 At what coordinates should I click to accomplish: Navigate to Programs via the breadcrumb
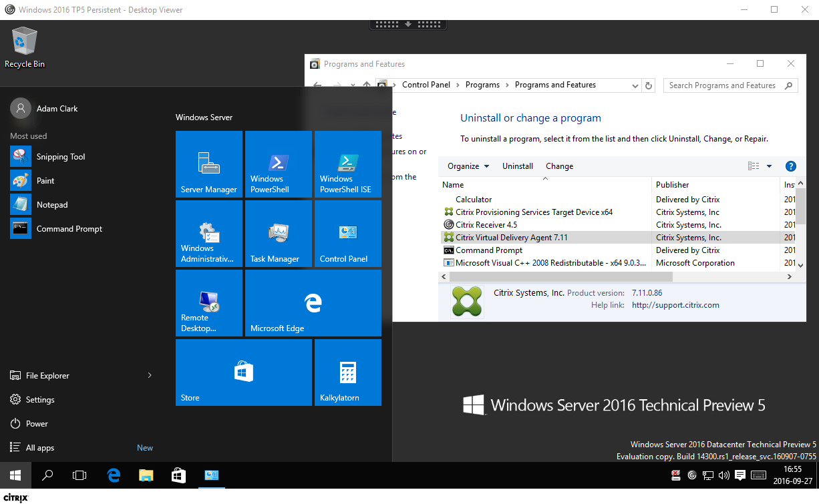click(482, 85)
